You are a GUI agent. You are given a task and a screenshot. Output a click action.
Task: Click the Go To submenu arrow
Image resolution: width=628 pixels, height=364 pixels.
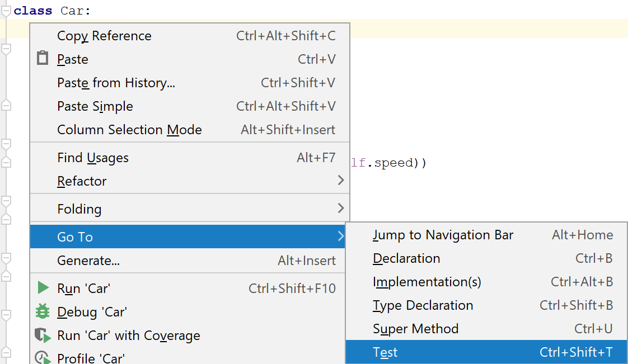click(340, 237)
